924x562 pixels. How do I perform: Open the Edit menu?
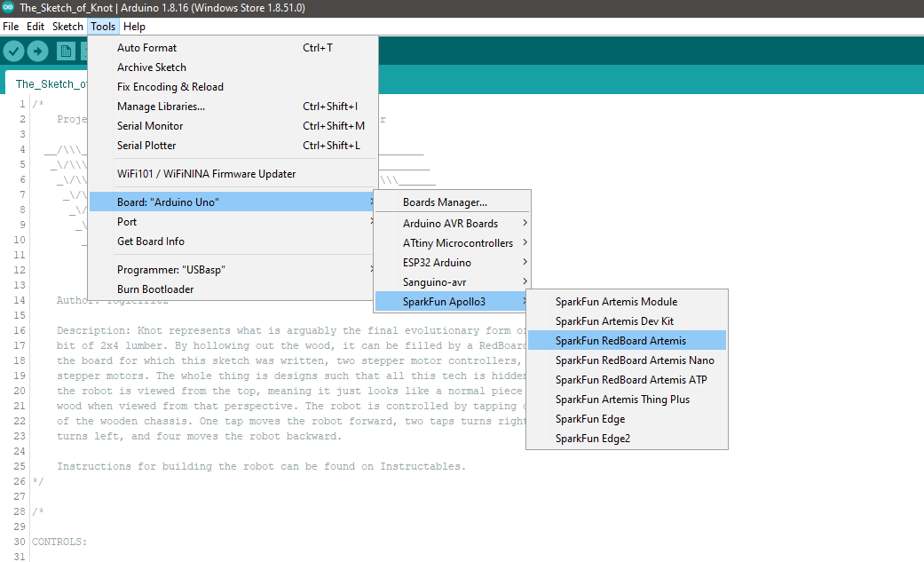click(x=36, y=27)
